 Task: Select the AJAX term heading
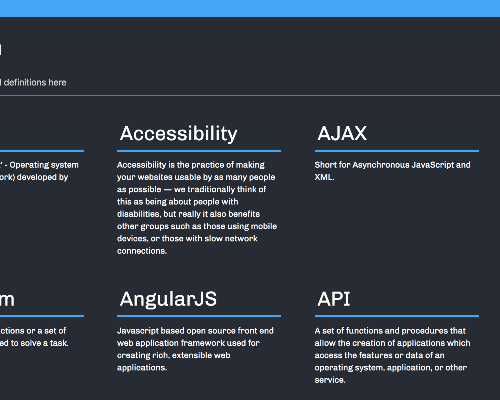click(342, 133)
